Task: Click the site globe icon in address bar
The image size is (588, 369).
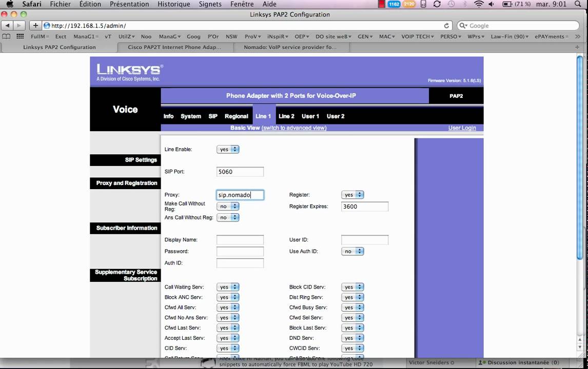Action: [47, 26]
